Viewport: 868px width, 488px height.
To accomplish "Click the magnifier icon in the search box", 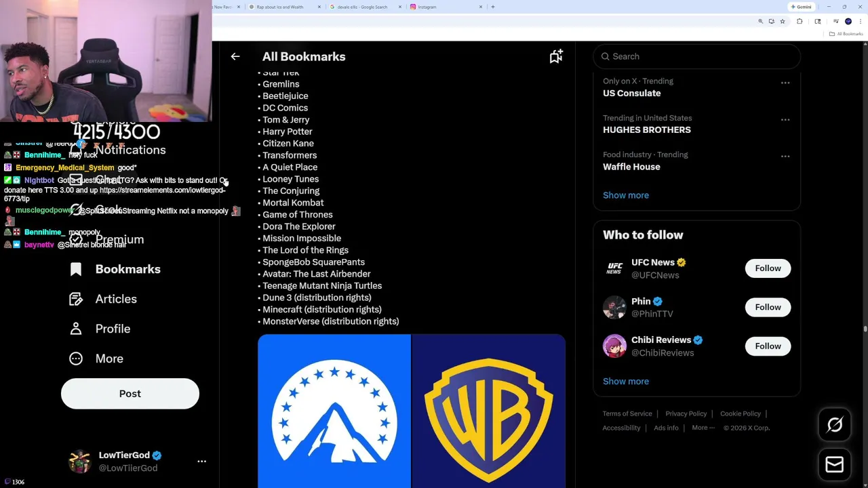I will click(x=606, y=57).
